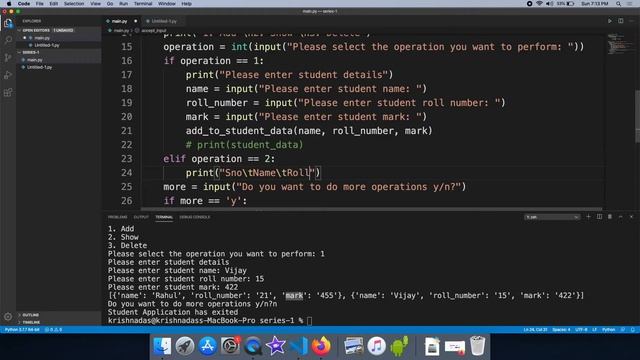This screenshot has height=360, width=640.
Task: Open Finder from the Dock
Action: click(x=162, y=346)
